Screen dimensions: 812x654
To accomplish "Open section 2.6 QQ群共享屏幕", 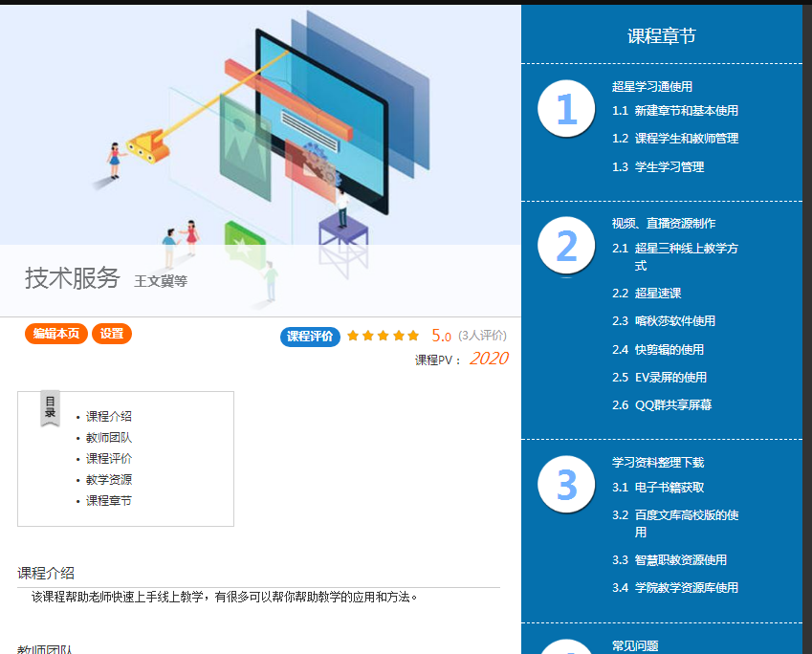I will pos(662,405).
